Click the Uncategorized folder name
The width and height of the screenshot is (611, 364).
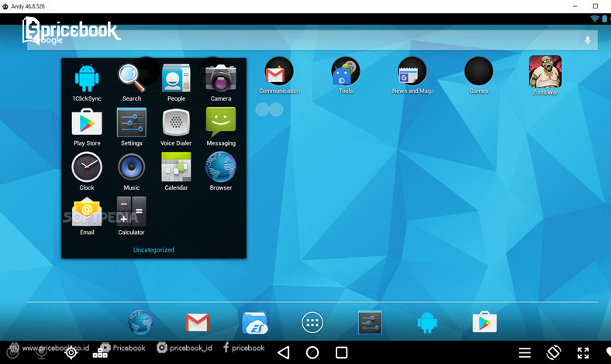click(154, 250)
